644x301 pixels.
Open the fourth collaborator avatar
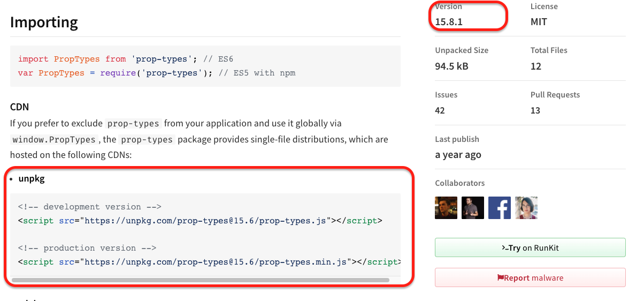526,208
